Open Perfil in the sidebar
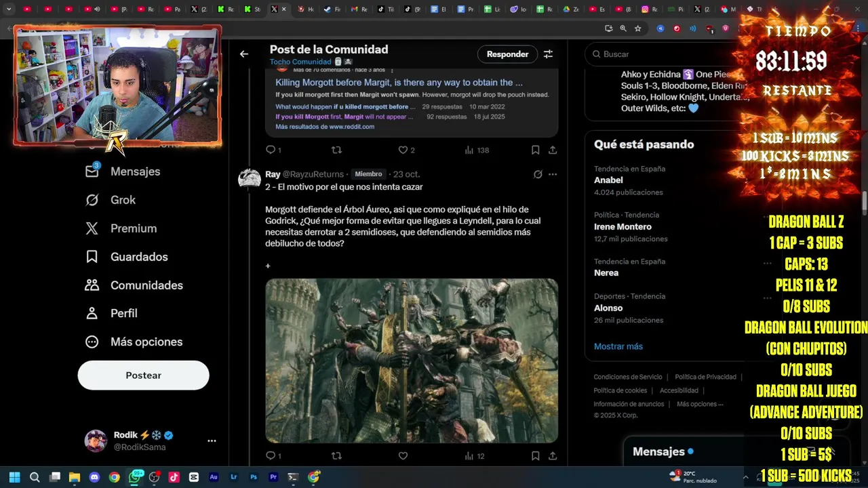This screenshot has width=868, height=488. (x=111, y=313)
